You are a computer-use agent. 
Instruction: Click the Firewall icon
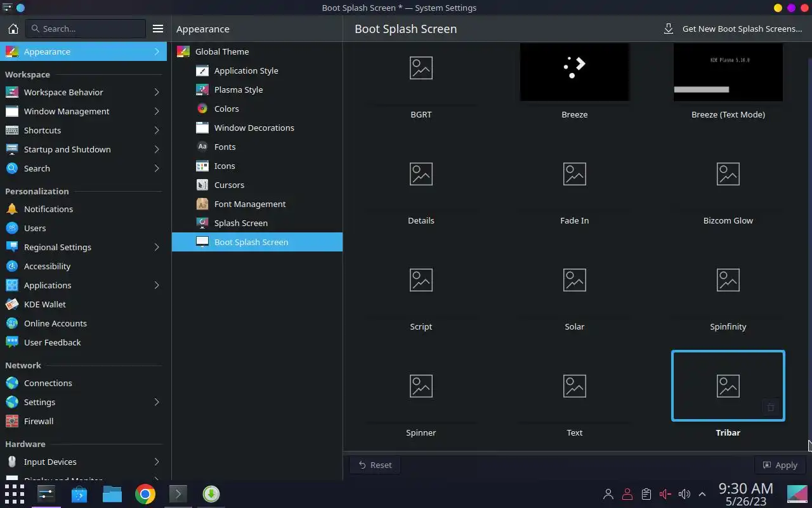coord(11,421)
